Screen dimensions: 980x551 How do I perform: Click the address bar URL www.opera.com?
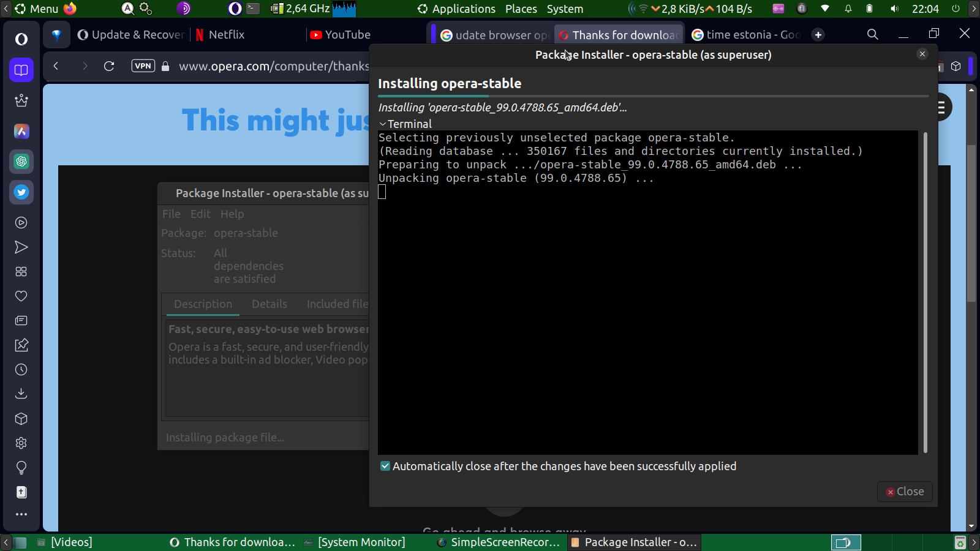[x=274, y=66]
